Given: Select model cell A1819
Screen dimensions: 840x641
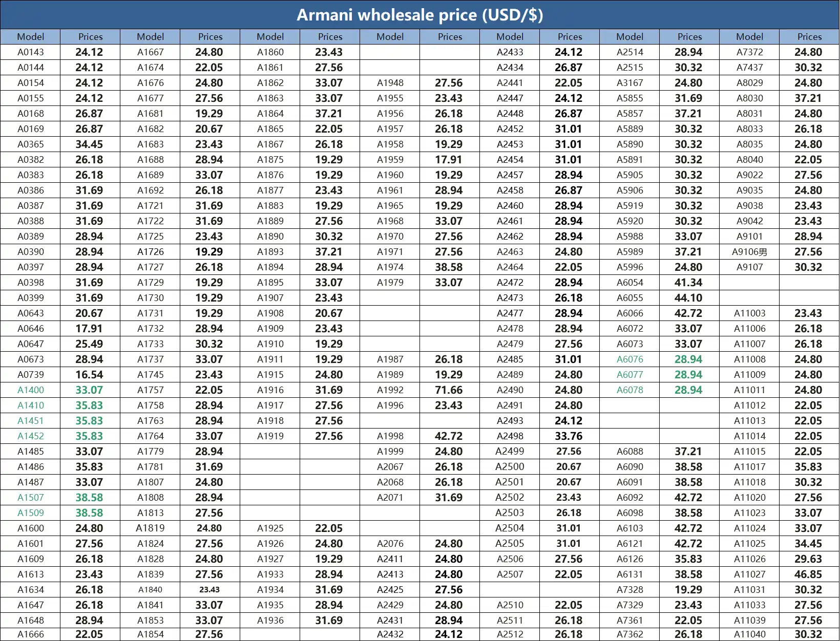Looking at the screenshot, I should [151, 528].
